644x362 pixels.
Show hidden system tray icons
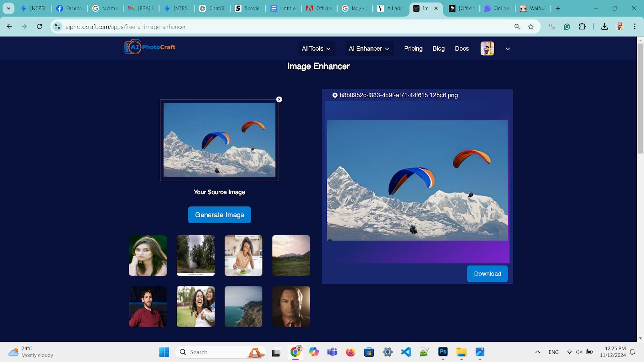click(537, 352)
